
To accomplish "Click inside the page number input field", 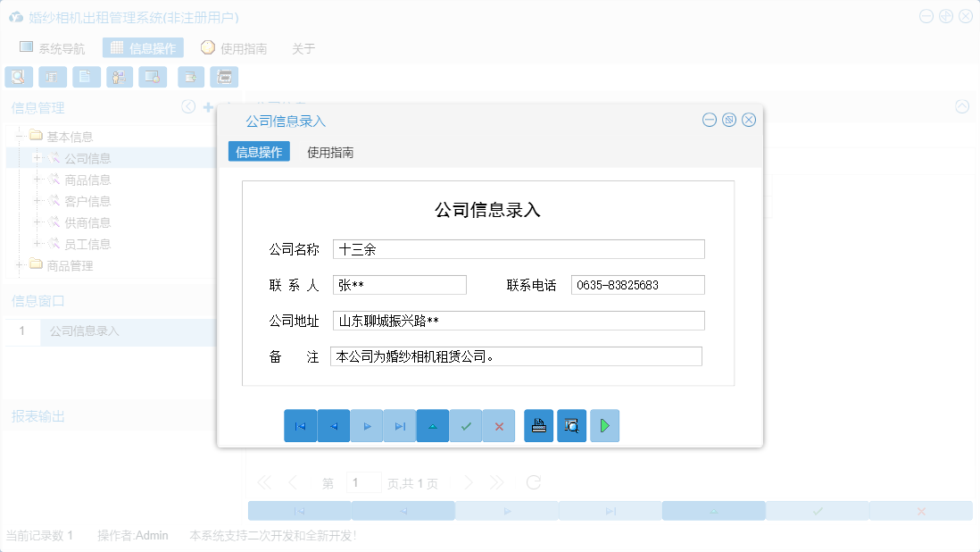I will [x=363, y=481].
